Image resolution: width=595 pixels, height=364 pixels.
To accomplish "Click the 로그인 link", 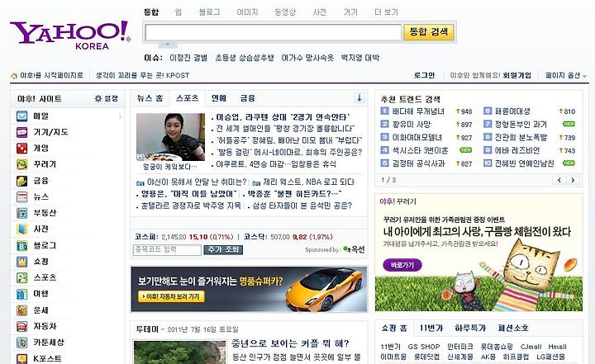I will 425,75.
